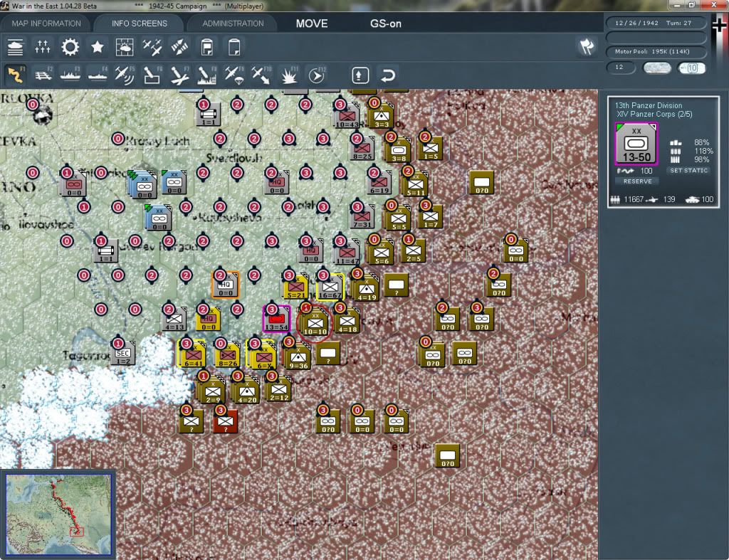729x560 pixels.
Task: Click the undo move arrow icon
Action: (388, 75)
